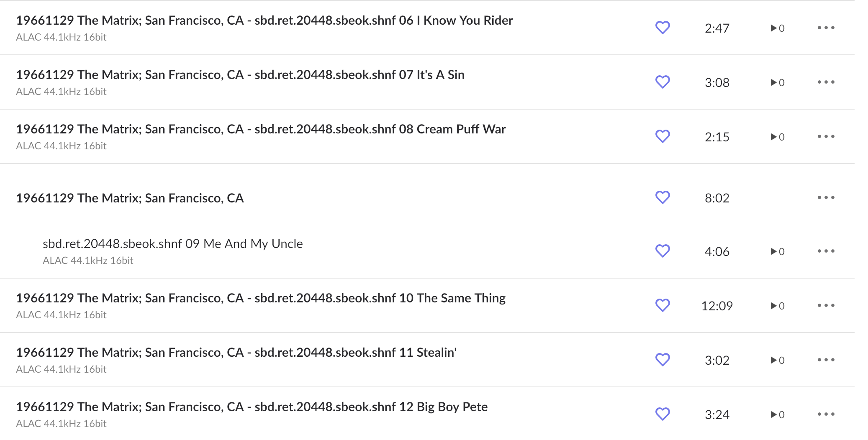Click play count on I Know You Rider
The height and width of the screenshot is (440, 868).
click(778, 28)
